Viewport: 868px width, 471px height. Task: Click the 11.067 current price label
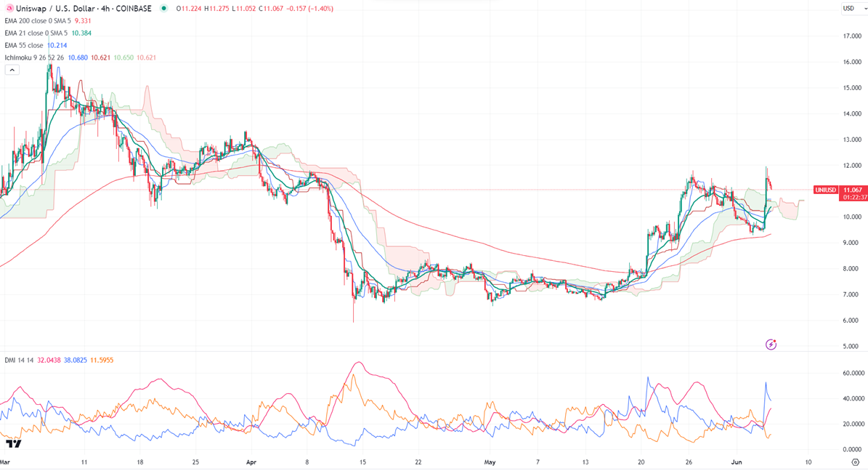[x=853, y=190]
